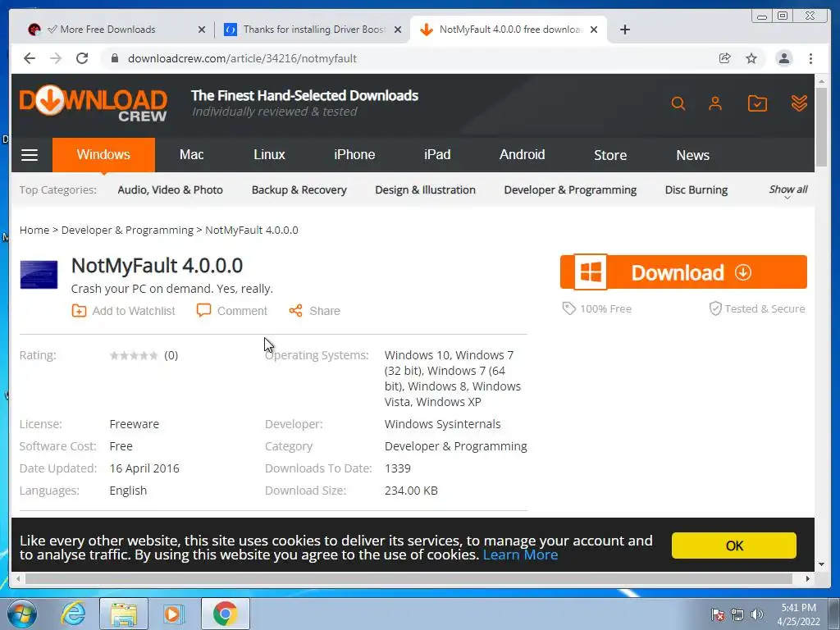
Task: Click the horizontal scrollbar right arrow
Action: 808,578
